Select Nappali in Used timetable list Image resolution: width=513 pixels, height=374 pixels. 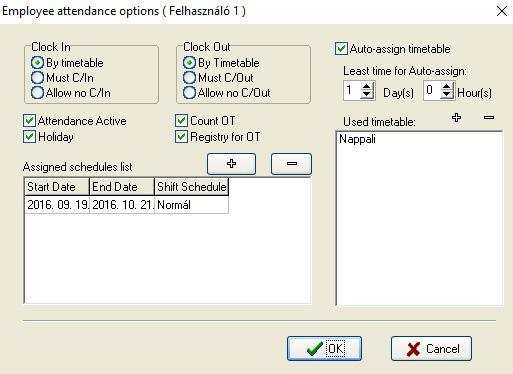pos(357,139)
